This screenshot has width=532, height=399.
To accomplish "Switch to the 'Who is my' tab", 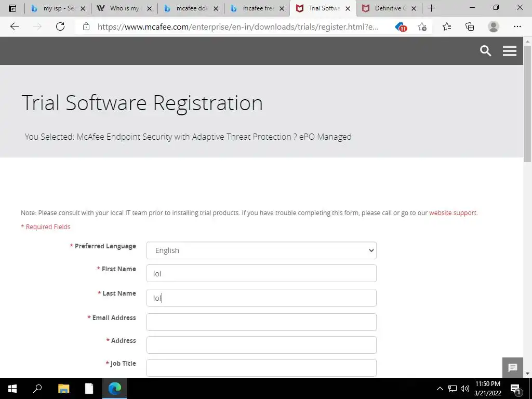I will (x=124, y=8).
